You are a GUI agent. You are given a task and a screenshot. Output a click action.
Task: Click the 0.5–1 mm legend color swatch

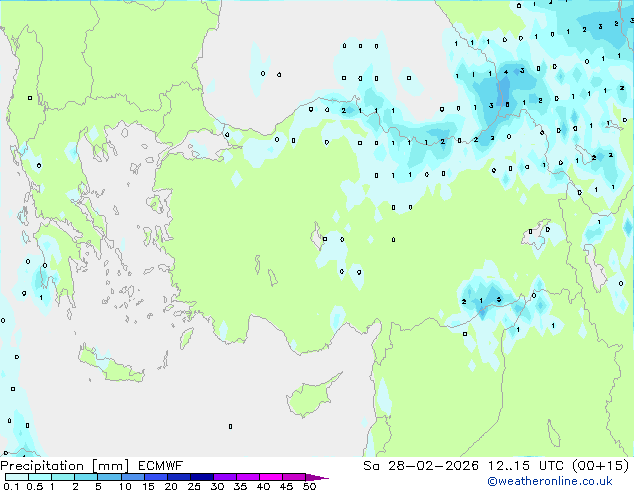point(40,477)
